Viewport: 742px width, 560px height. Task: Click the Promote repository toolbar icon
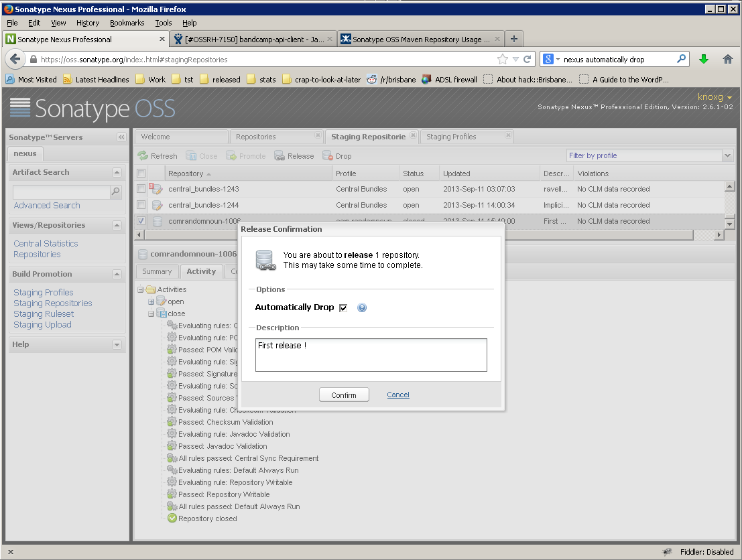231,155
